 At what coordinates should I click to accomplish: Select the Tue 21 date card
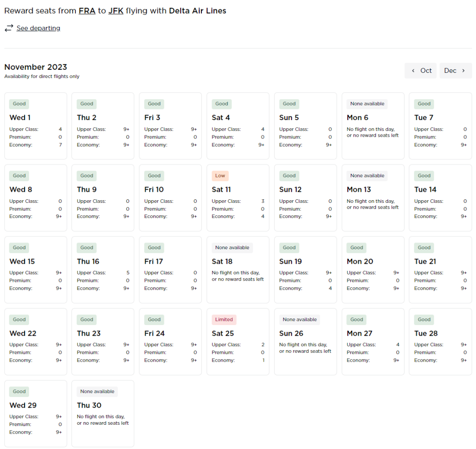point(440,269)
